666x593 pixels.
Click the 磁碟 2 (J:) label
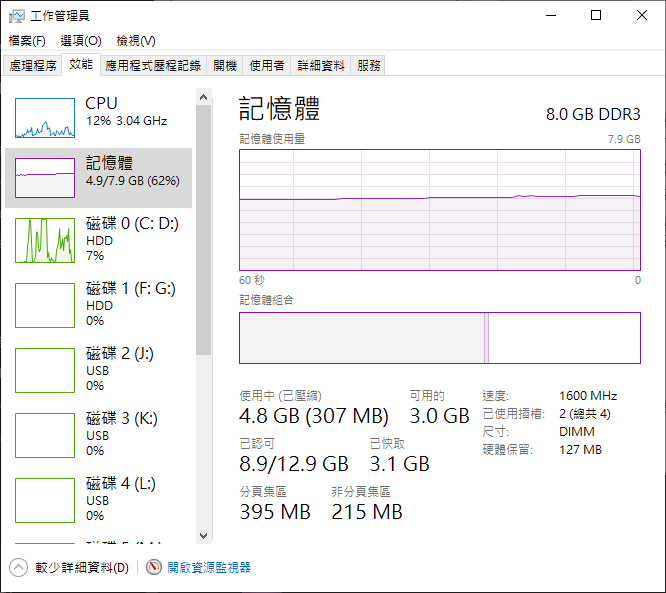click(x=120, y=353)
